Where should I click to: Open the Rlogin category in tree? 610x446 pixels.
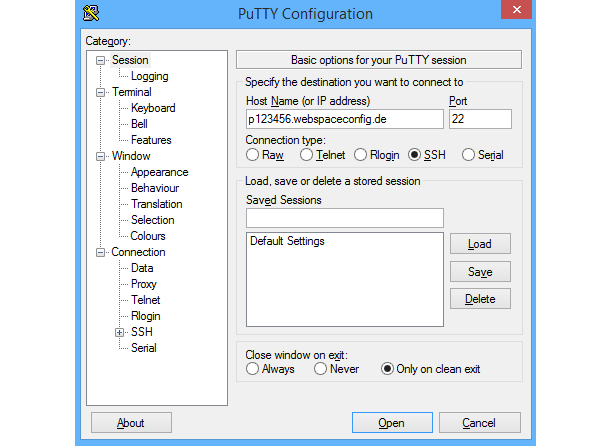click(x=145, y=316)
